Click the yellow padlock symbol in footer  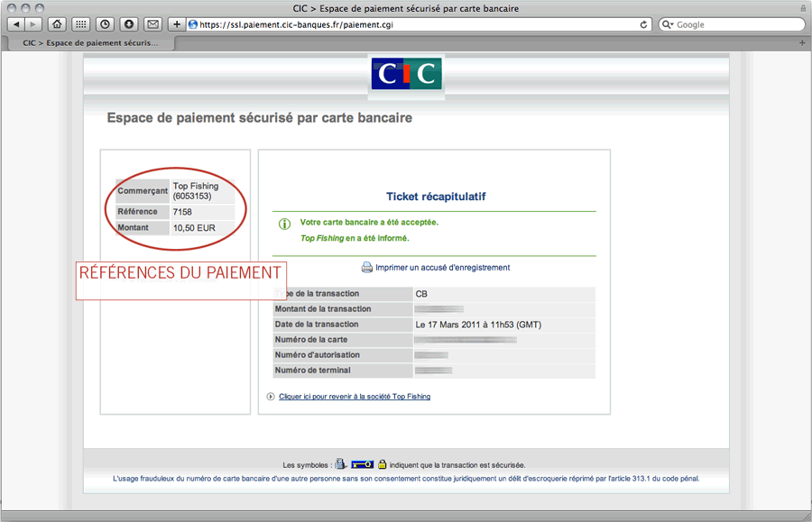pyautogui.click(x=383, y=464)
